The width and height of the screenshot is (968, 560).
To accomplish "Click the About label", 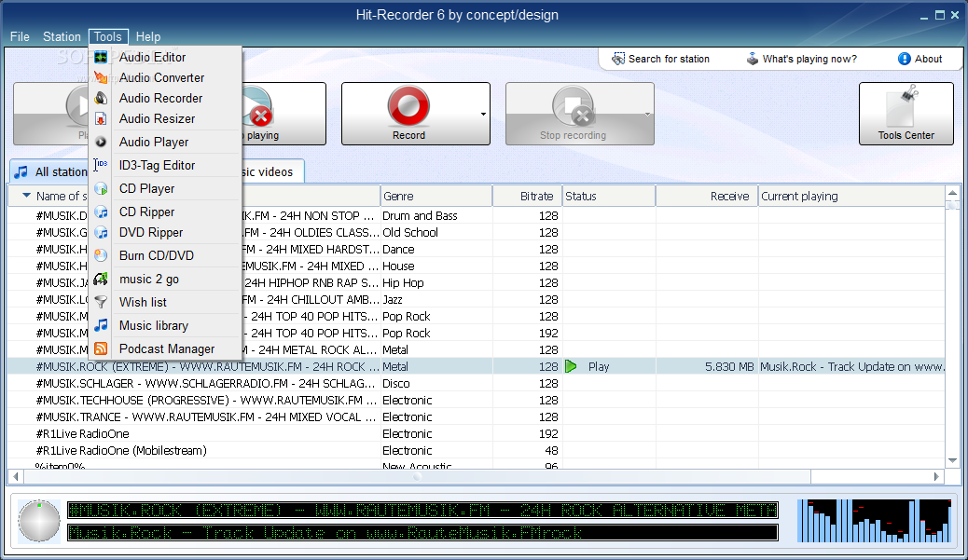I will click(x=928, y=60).
